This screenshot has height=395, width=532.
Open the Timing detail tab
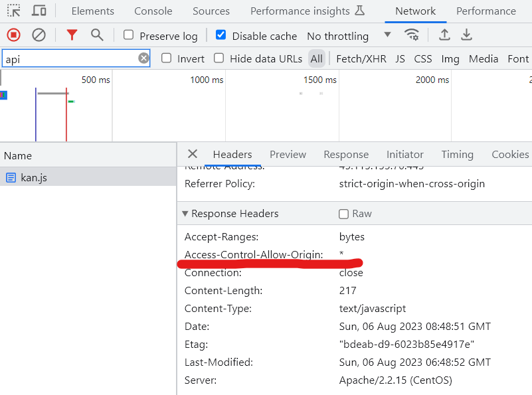457,155
